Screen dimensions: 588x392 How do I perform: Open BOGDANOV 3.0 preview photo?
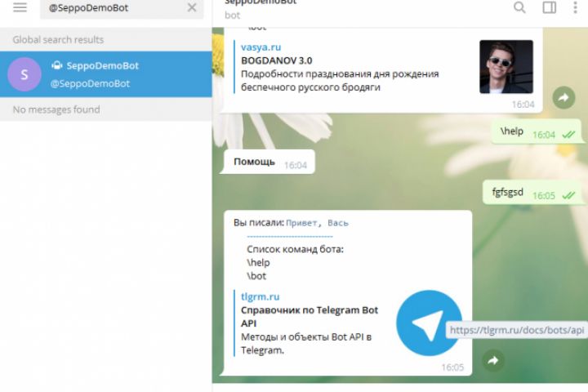506,67
